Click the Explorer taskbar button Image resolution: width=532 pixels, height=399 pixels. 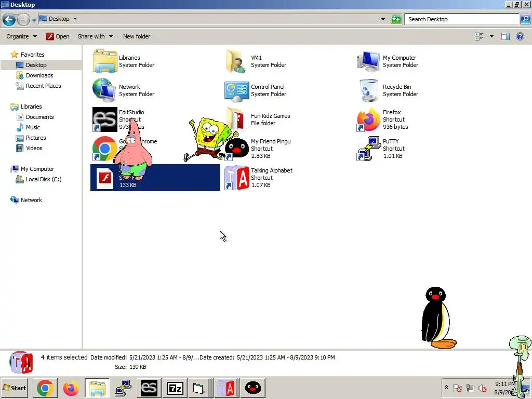[97, 388]
